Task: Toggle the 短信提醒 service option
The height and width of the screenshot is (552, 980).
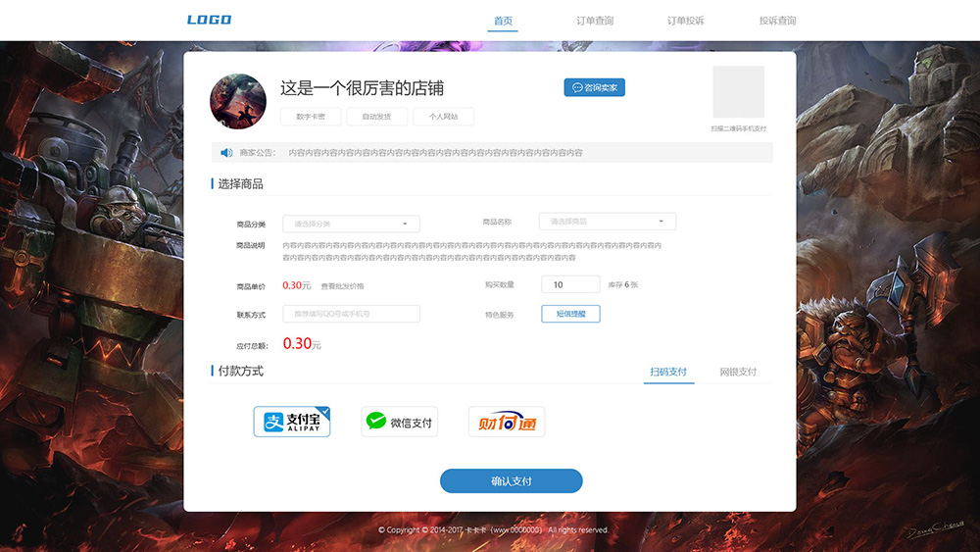Action: (570, 314)
